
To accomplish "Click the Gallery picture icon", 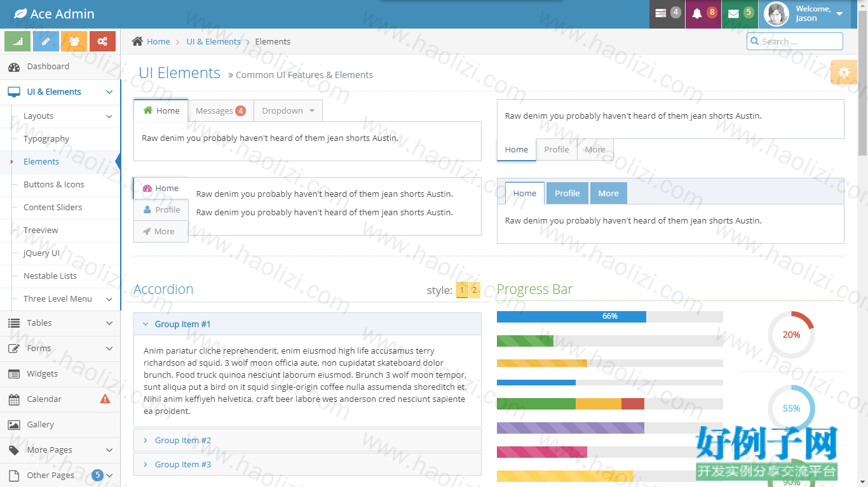I will 14,425.
